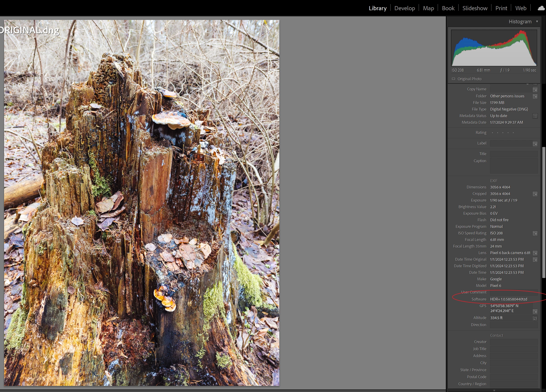Switch to the Develop module
Viewport: 546px width, 392px height.
404,8
